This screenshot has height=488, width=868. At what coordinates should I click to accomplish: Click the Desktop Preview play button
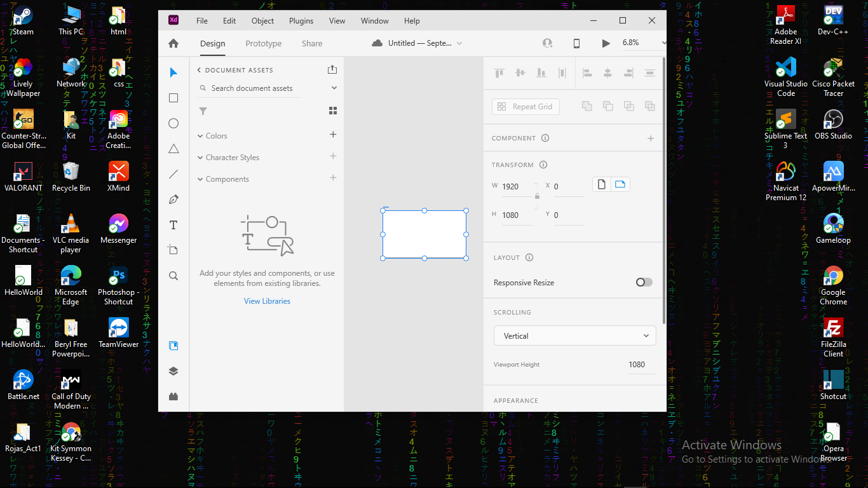pos(606,43)
